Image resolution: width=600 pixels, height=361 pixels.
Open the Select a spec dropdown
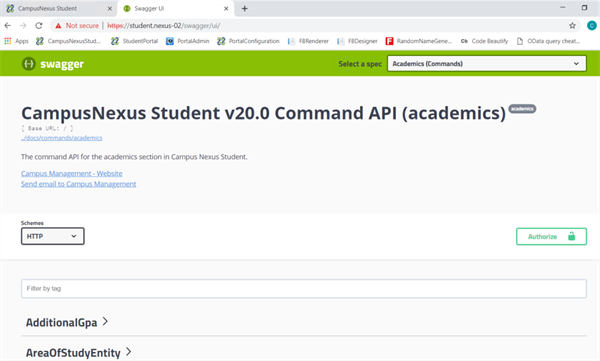click(487, 64)
